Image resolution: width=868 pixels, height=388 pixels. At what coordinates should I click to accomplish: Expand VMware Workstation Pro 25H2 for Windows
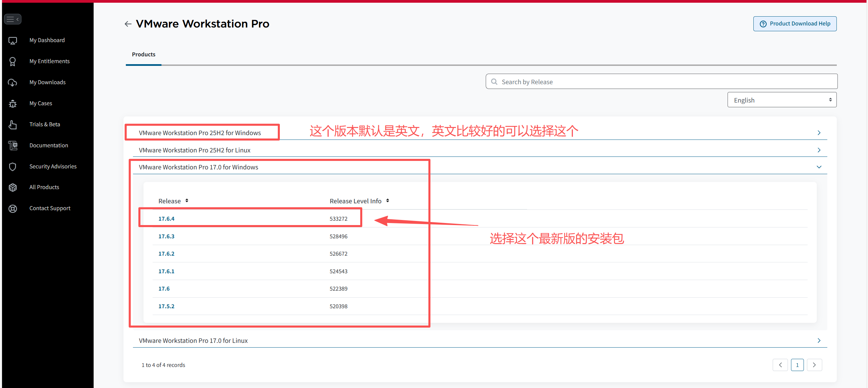[x=819, y=133]
